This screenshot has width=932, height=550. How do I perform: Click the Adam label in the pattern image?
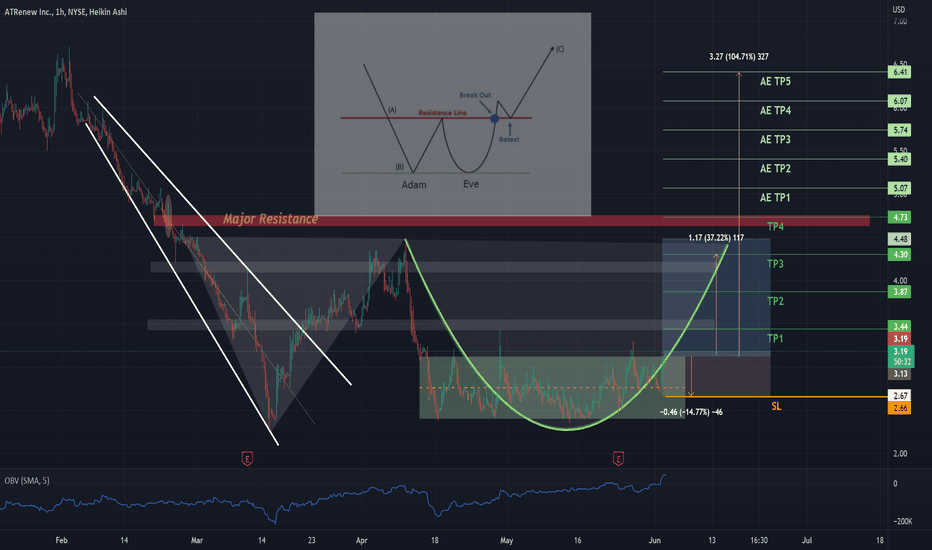[414, 185]
